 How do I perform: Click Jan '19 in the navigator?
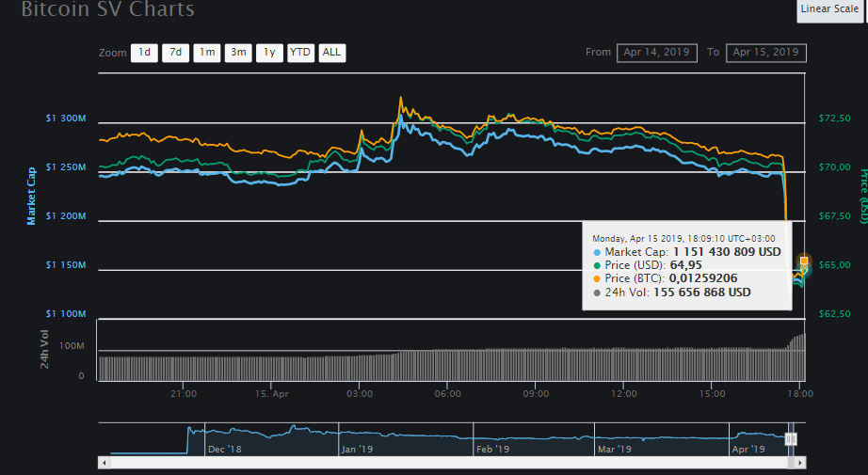[357, 450]
